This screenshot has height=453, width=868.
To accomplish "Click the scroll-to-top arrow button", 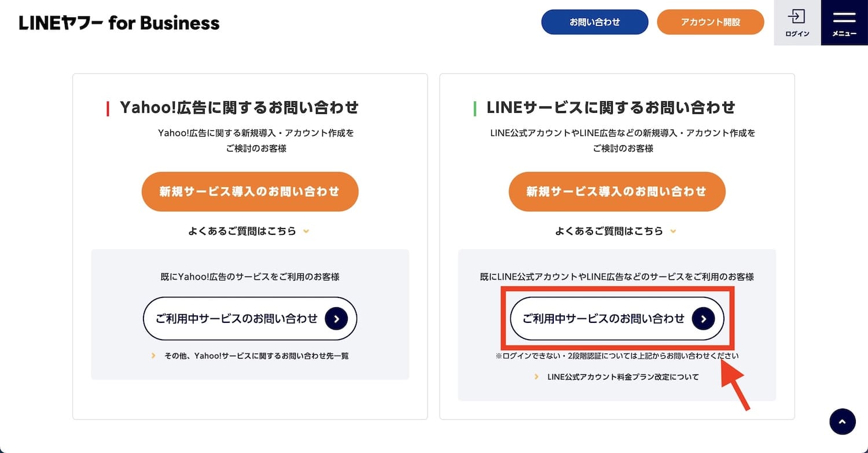I will (842, 422).
